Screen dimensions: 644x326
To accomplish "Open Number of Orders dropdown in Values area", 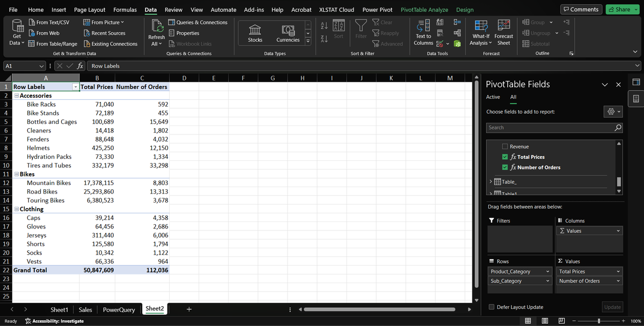I will 618,281.
